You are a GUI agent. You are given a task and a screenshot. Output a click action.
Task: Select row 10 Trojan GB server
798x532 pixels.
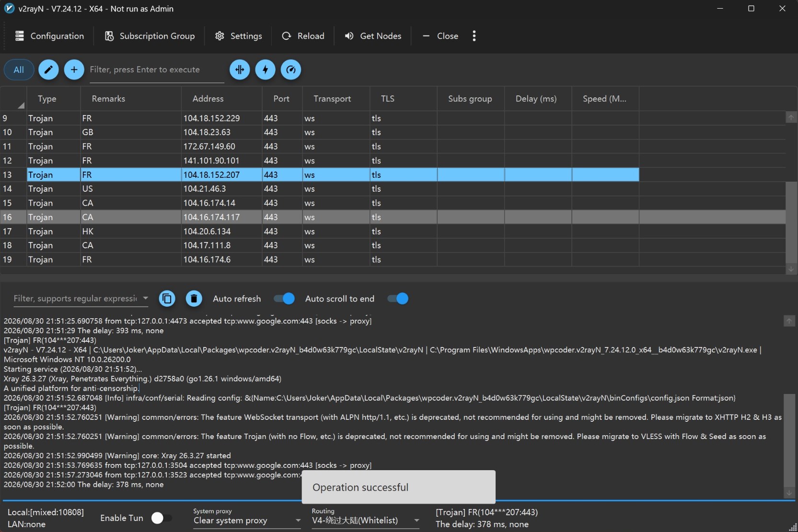(x=393, y=132)
